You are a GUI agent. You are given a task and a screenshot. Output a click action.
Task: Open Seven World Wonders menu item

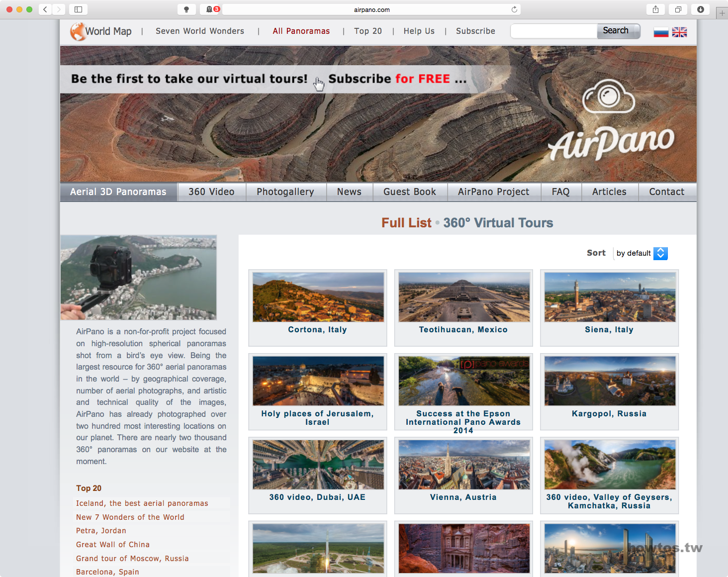200,31
